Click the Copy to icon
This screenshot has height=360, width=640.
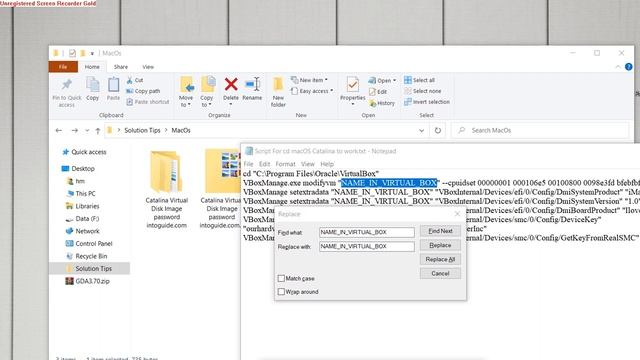pos(207,85)
